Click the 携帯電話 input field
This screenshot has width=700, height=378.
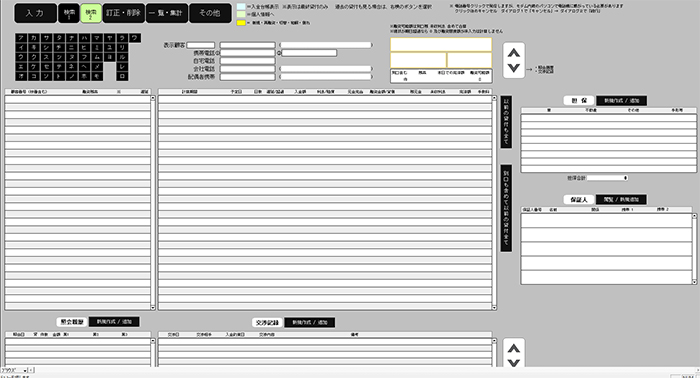pos(248,53)
